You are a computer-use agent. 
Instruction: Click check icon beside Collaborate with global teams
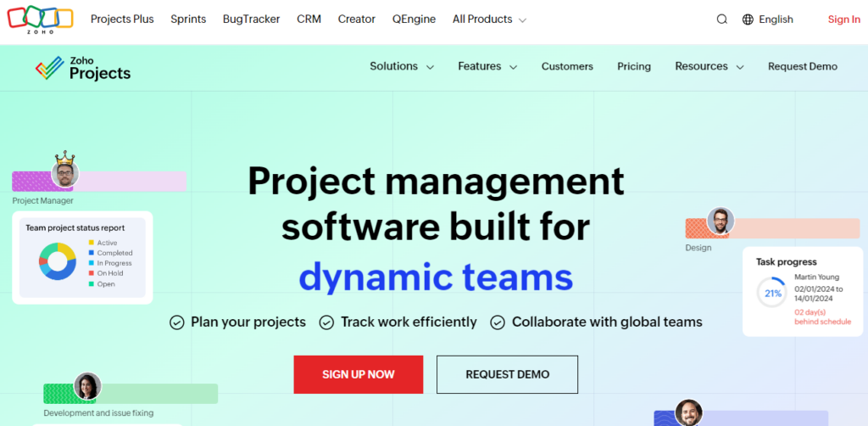[x=498, y=322]
